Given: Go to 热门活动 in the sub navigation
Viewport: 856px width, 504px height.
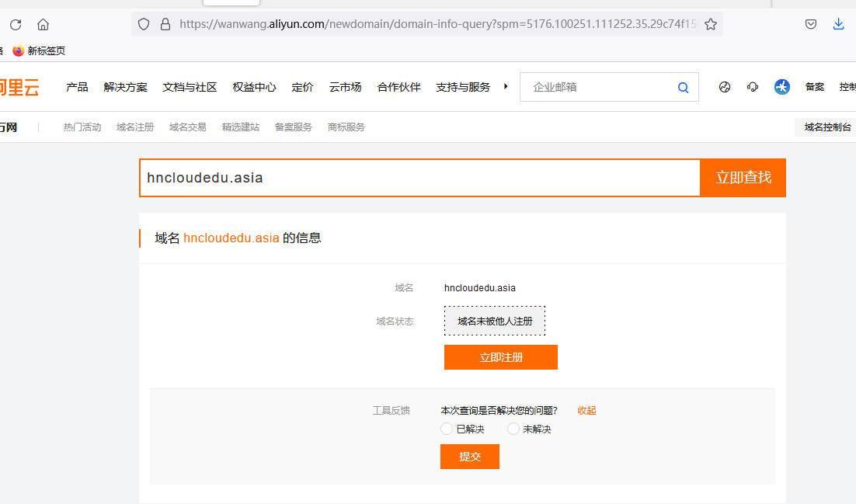Looking at the screenshot, I should pos(82,127).
